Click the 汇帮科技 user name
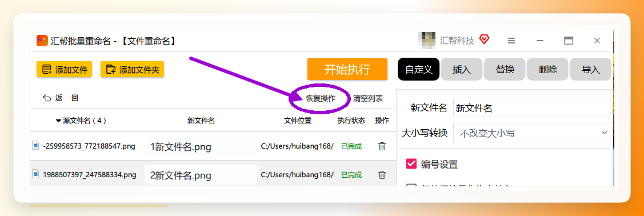The width and height of the screenshot is (644, 216). point(457,40)
